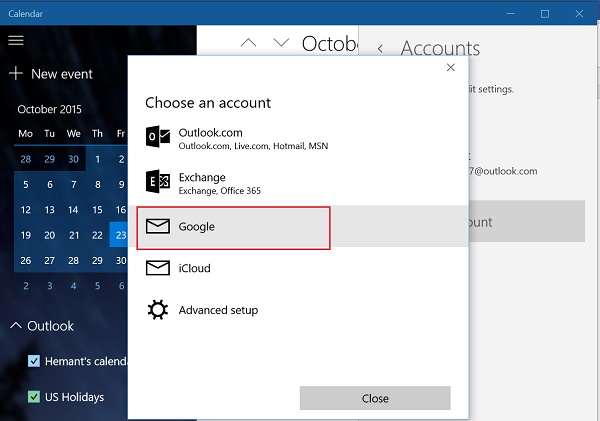The width and height of the screenshot is (600, 421).
Task: Click the Close button
Action: [x=375, y=398]
